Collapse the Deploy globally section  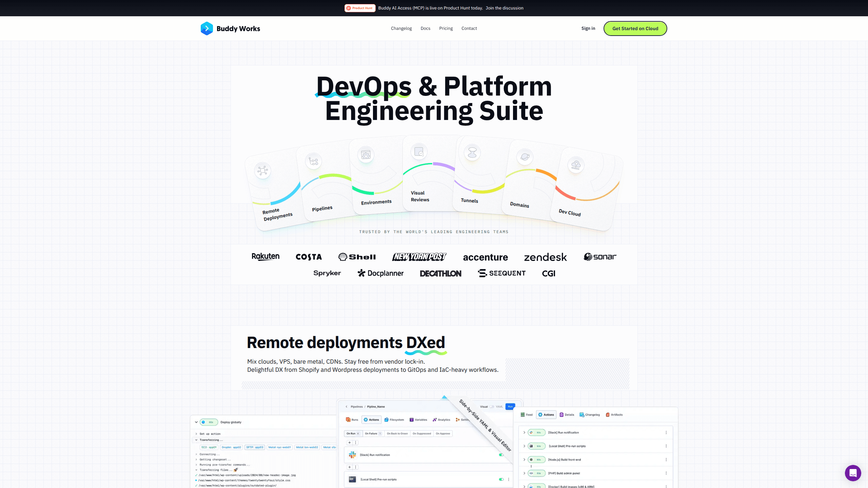tap(196, 422)
